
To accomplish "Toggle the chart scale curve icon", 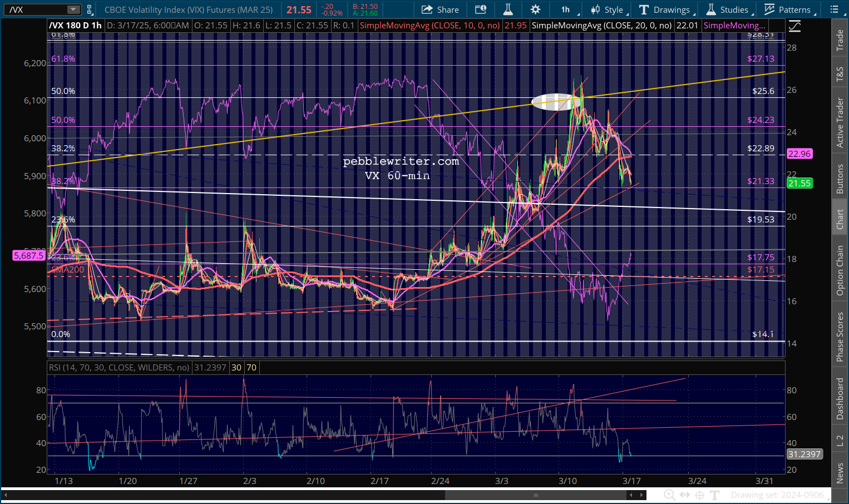I will 794,26.
